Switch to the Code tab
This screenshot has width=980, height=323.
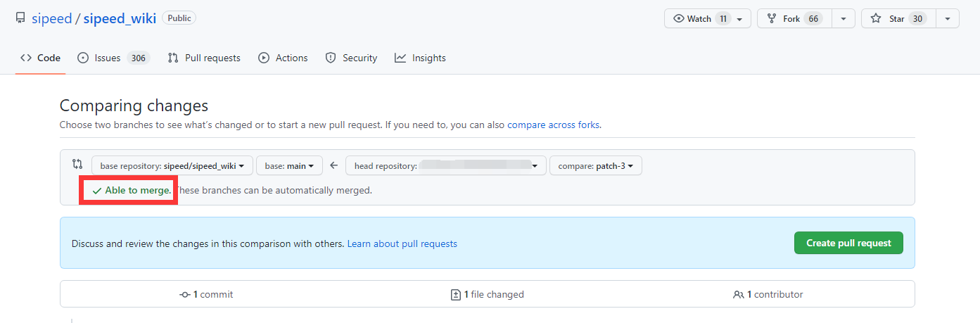click(40, 58)
